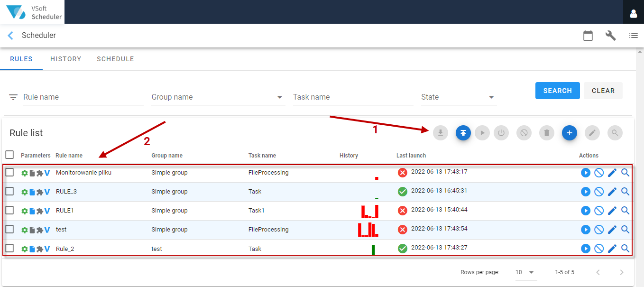Click the History bars for RULE1
Image resolution: width=644 pixels, height=287 pixels.
click(370, 211)
